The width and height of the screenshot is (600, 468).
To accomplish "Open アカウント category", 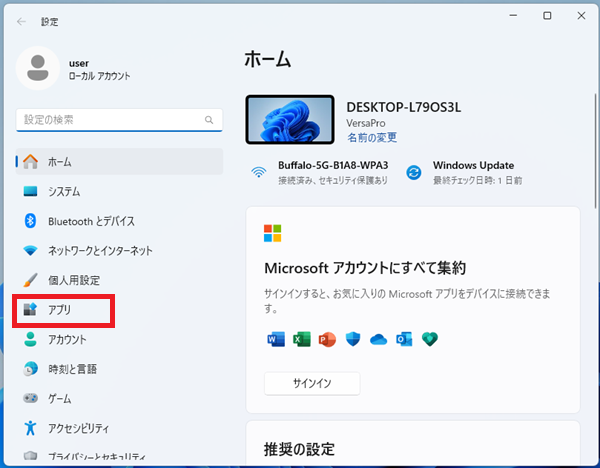I will [119, 339].
